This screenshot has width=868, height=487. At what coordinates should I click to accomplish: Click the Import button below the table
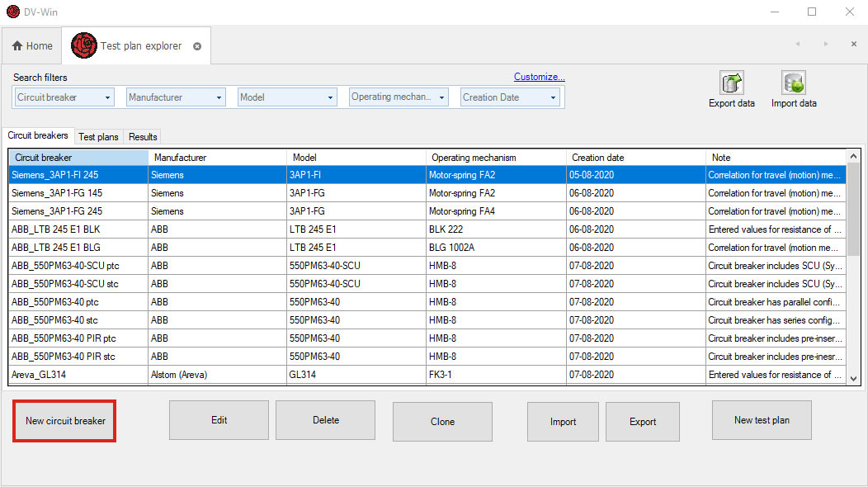[563, 422]
